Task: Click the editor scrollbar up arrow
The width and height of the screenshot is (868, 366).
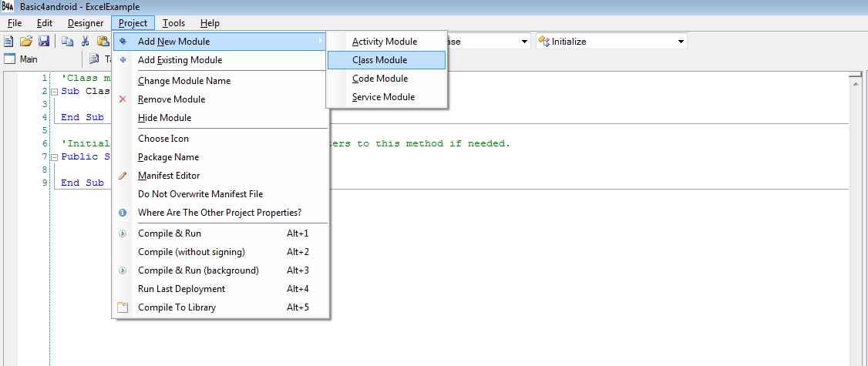Action: pos(856,83)
